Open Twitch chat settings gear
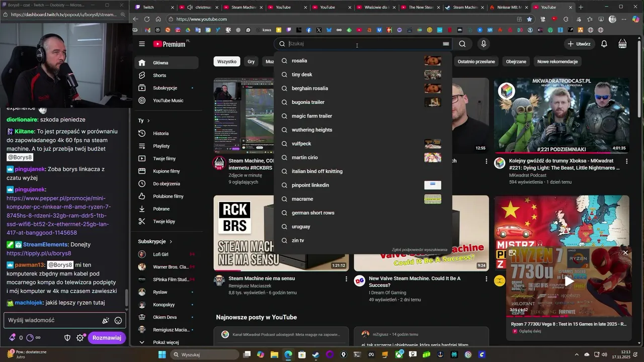Screen dimensions: 644x362 click(x=80, y=338)
